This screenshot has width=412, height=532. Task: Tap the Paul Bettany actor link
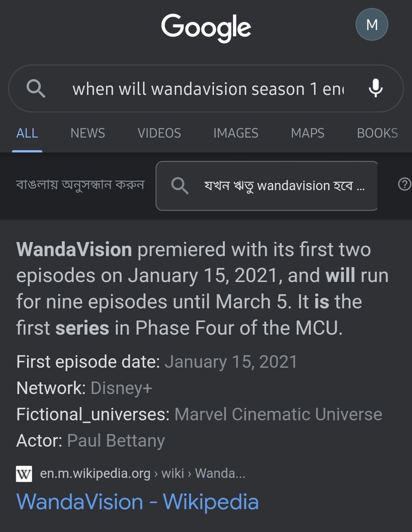116,440
